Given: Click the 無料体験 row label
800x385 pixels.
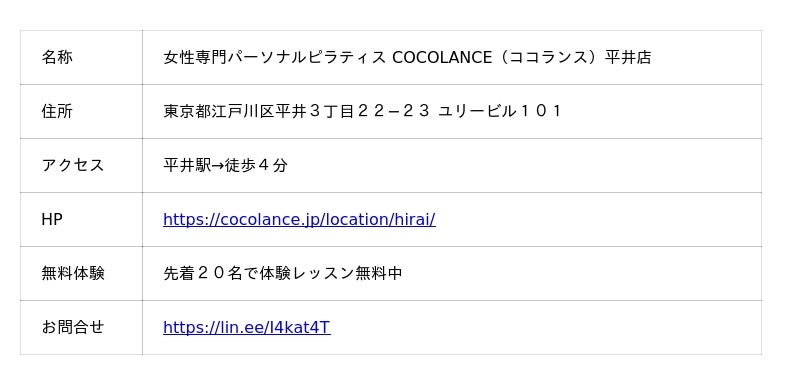Looking at the screenshot, I should coord(73,273).
